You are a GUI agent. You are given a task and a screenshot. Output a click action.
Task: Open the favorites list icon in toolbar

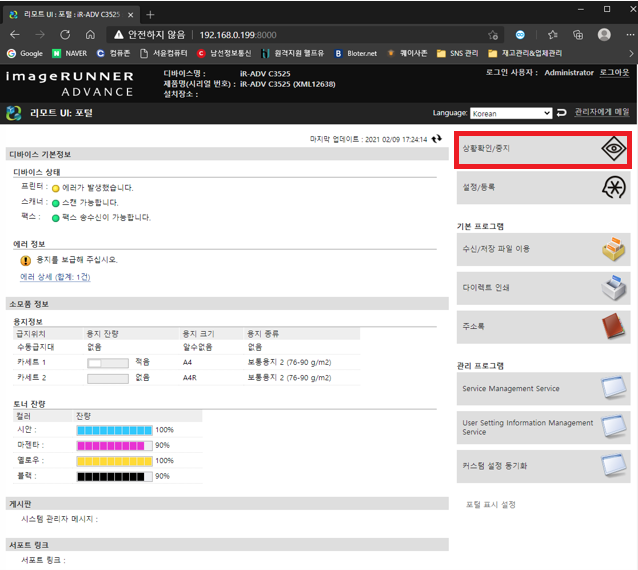click(553, 35)
